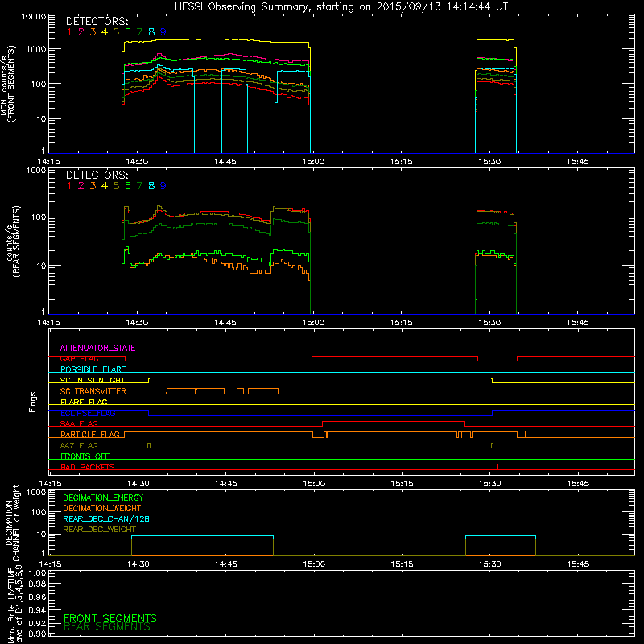Pick detector 6 in rear segments legend
Viewport: 644px width, 644px height.
[128, 186]
